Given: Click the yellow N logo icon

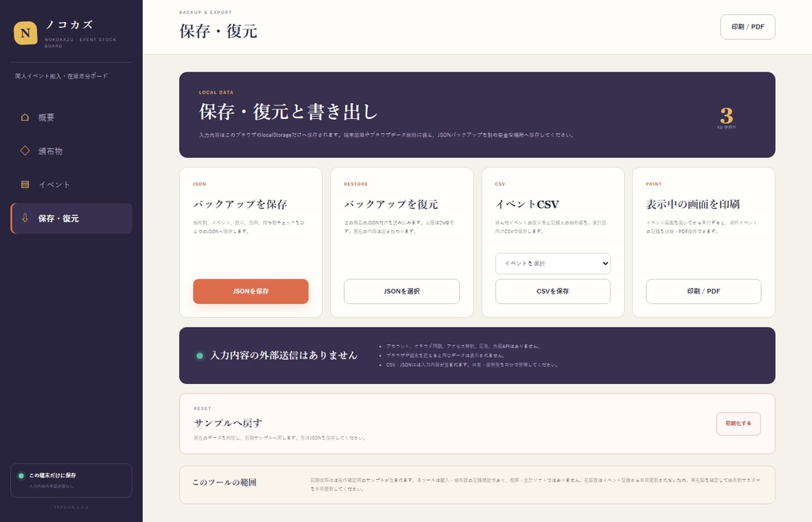Looking at the screenshot, I should click(25, 33).
